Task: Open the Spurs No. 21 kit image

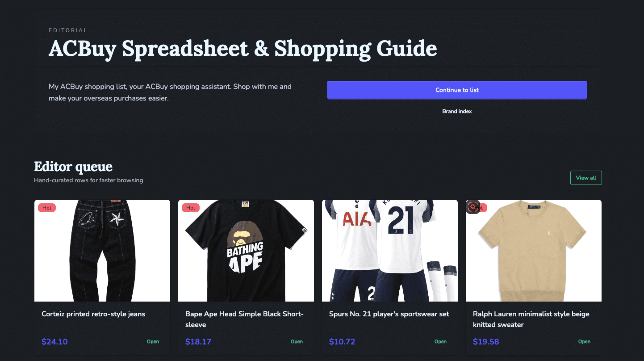Action: click(x=390, y=251)
